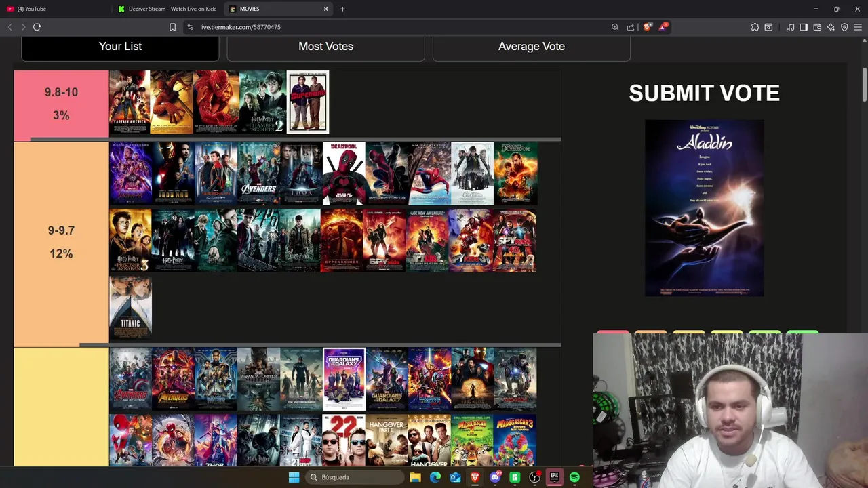The height and width of the screenshot is (488, 868).
Task: Open site information icon next to URL
Action: (191, 27)
